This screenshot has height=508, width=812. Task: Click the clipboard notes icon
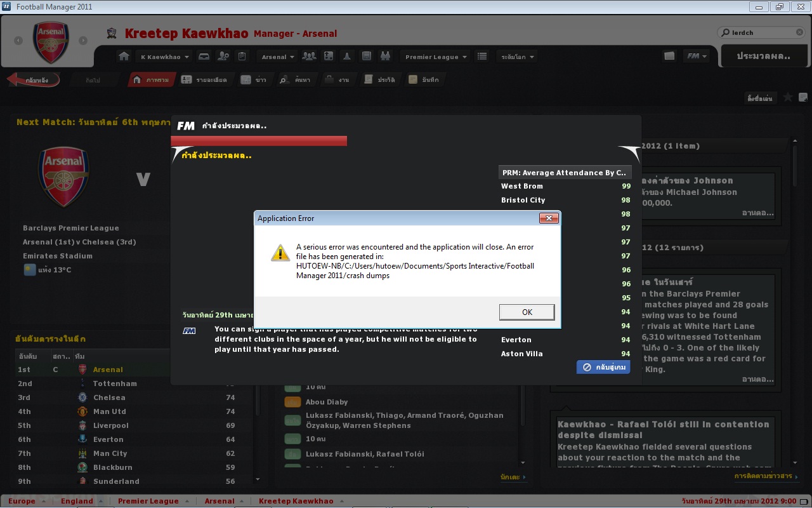tap(242, 57)
